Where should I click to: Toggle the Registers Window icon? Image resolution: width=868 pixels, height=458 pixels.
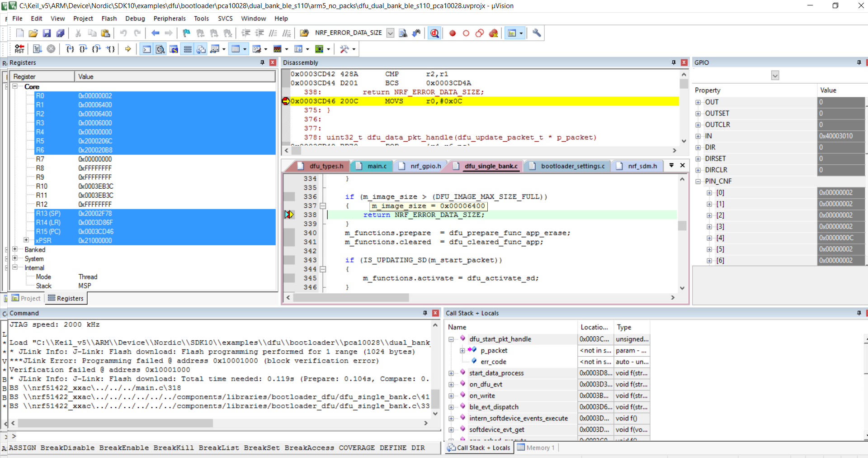tap(188, 49)
